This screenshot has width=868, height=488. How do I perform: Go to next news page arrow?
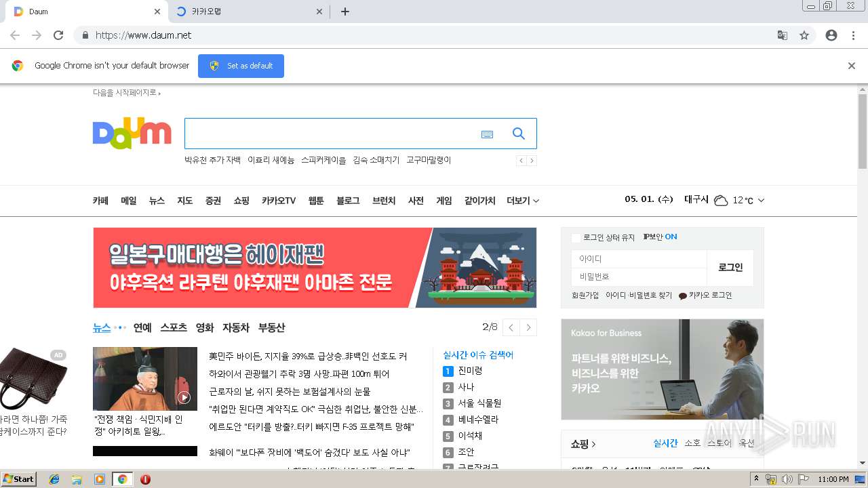528,327
